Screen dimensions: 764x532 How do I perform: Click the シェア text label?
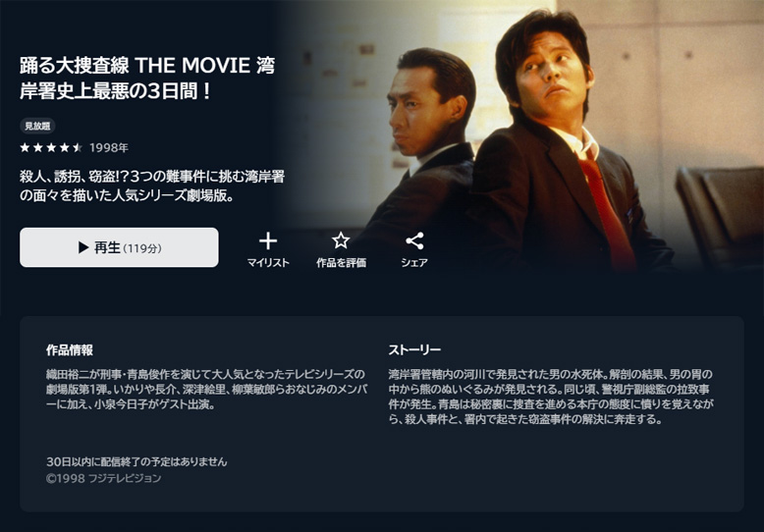point(414,263)
